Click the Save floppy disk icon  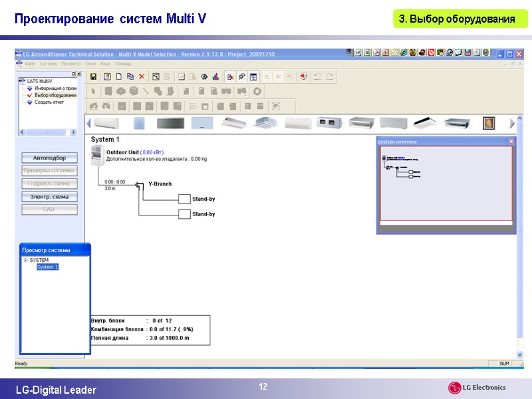[x=93, y=77]
